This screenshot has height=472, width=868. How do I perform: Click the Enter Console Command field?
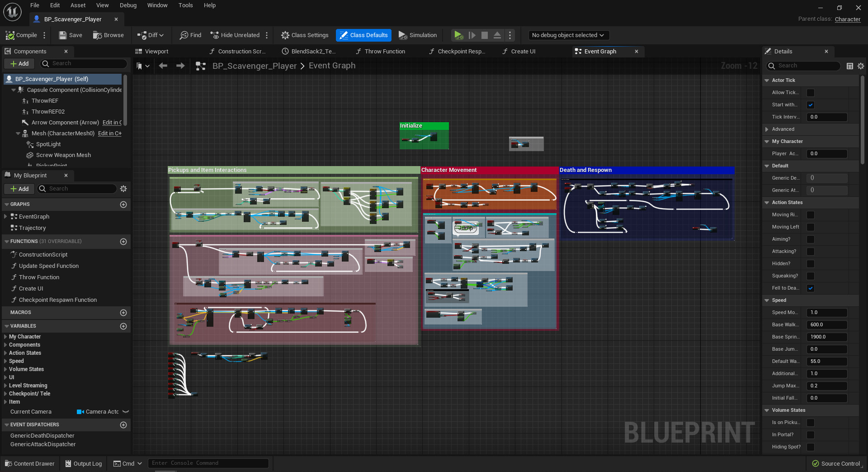[208, 463]
